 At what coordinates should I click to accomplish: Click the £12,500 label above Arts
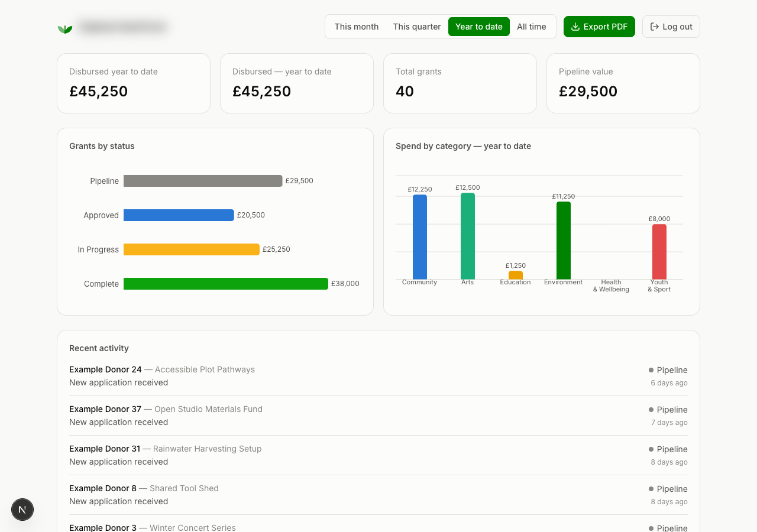(x=468, y=187)
